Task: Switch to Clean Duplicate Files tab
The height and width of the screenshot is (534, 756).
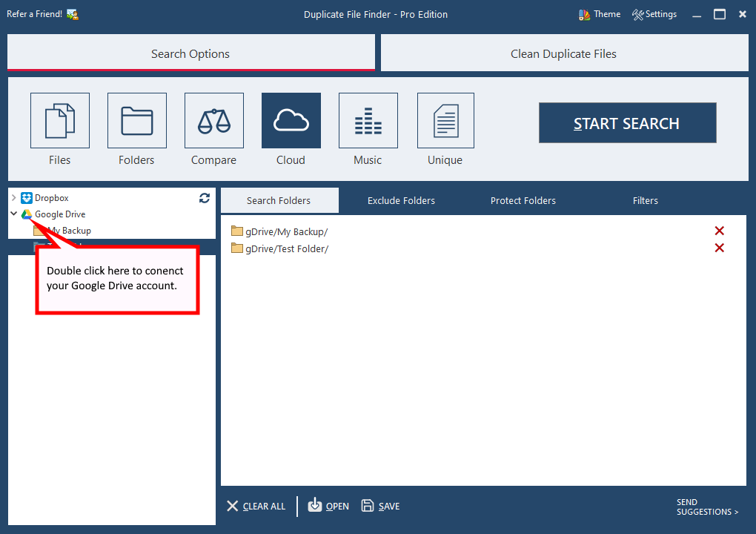Action: (565, 53)
